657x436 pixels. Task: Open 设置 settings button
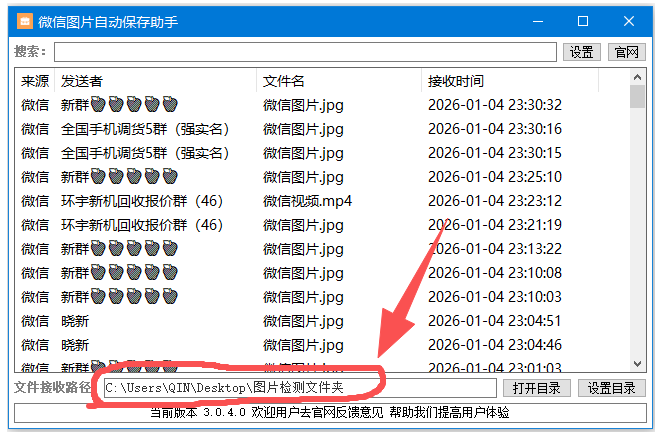(x=582, y=52)
